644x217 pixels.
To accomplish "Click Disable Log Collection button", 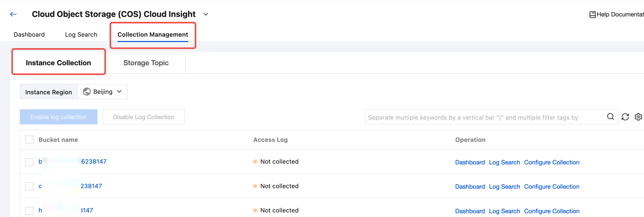I will pos(144,117).
